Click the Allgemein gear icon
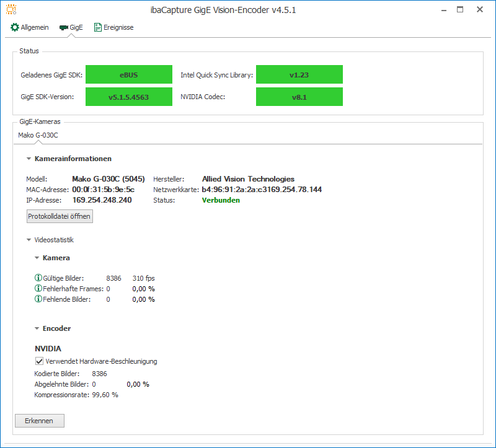496x448 pixels. click(14, 27)
